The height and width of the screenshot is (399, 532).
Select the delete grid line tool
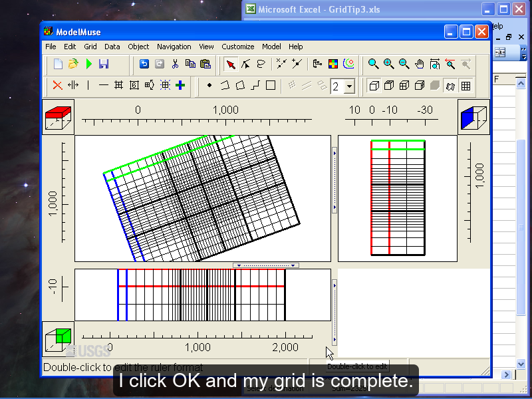[57, 85]
